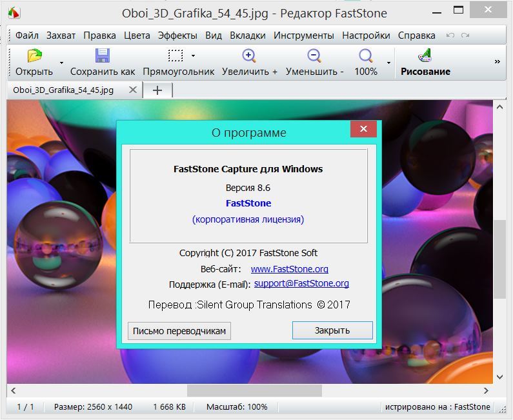Expand the Rectangle selection dropdown arrow
This screenshot has height=420, width=513.
pos(193,55)
